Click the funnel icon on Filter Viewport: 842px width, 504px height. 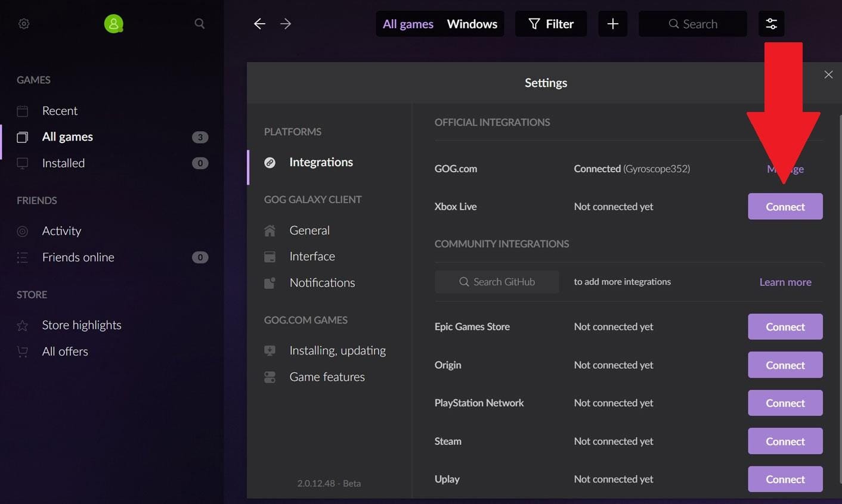tap(534, 24)
